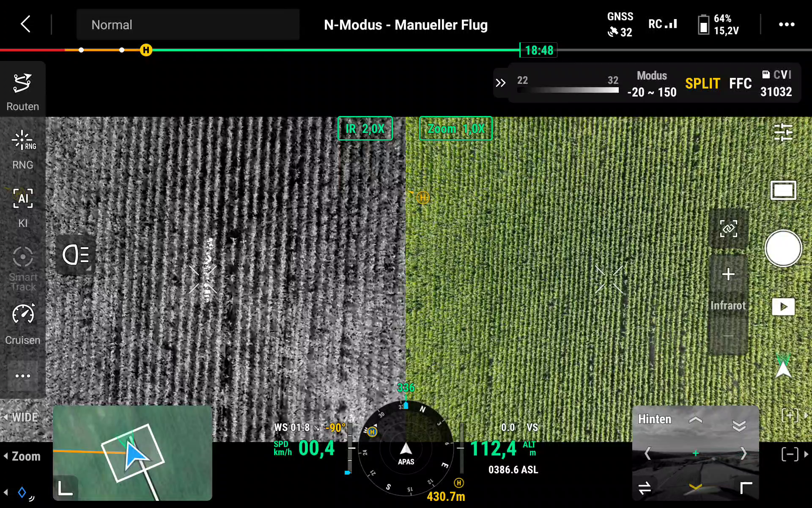This screenshot has height=508, width=812.
Task: Trigger FFC flat-field calibration
Action: pyautogui.click(x=740, y=83)
